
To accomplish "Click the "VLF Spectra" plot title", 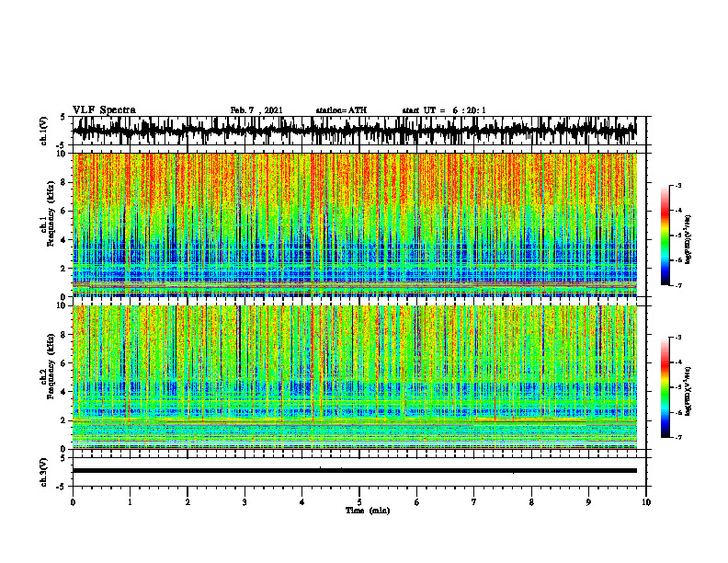I will point(104,110).
